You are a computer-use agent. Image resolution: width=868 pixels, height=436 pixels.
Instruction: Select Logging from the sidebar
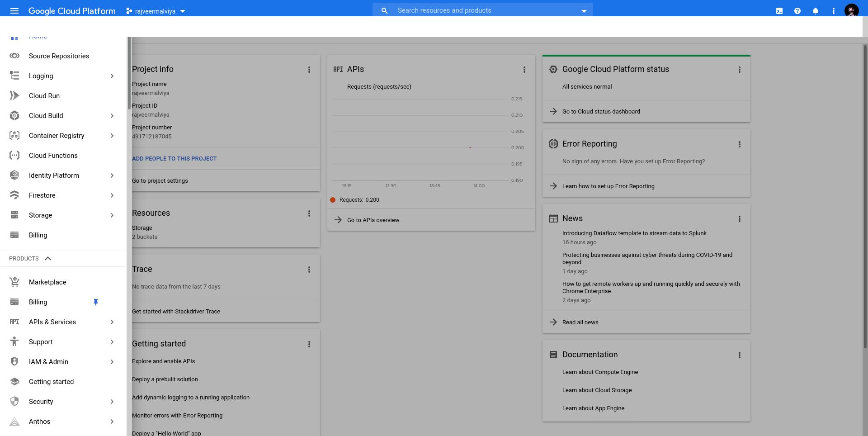41,76
